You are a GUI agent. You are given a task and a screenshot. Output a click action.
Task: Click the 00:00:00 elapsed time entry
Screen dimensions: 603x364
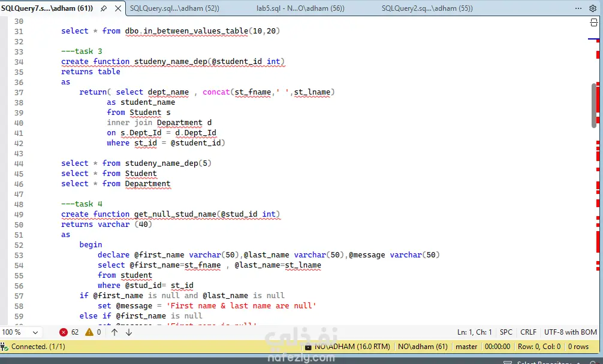point(498,347)
